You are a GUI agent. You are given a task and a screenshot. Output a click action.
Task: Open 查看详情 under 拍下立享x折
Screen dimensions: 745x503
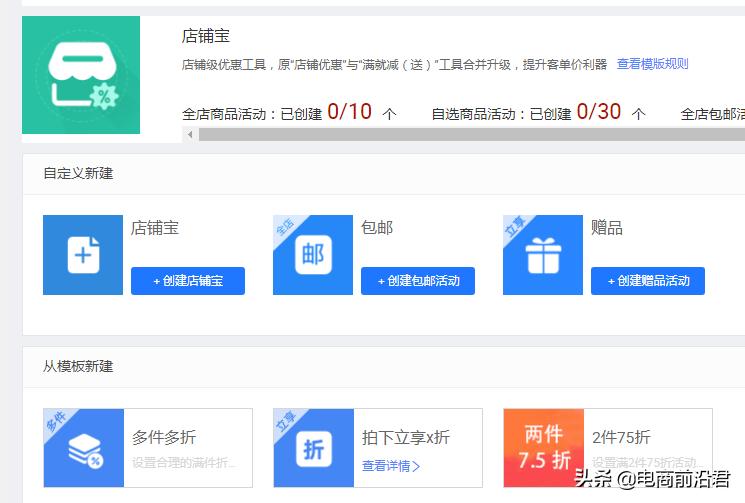click(391, 466)
